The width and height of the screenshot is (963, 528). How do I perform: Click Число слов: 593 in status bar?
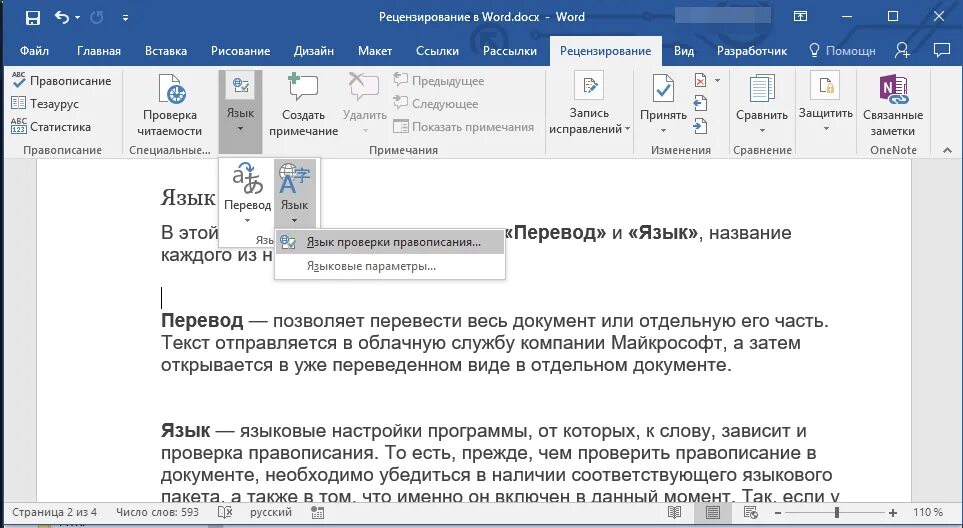tap(157, 512)
